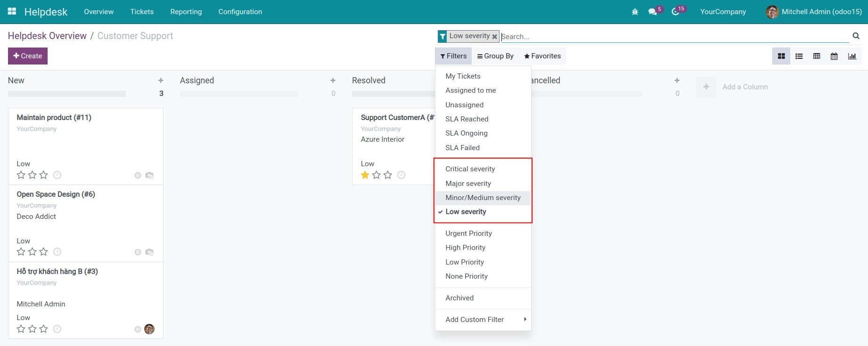This screenshot has width=868, height=346.
Task: Toggle the Urgent Priority filter
Action: coord(468,233)
